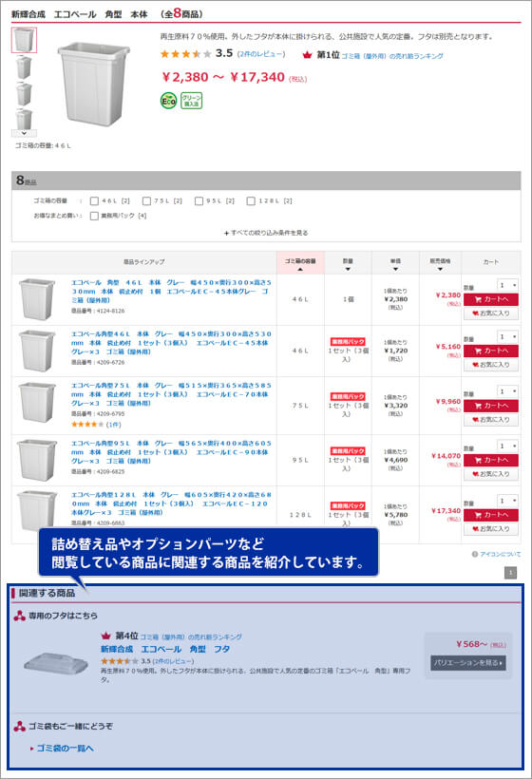532x779 pixels.
Task: Add ¥9,960 item to favorites
Action: (x=491, y=420)
